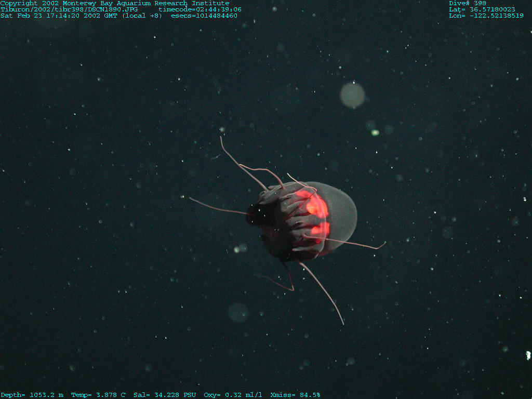Click the Xmiss= 84.5% reading
This screenshot has height=399, width=532.
[x=295, y=395]
